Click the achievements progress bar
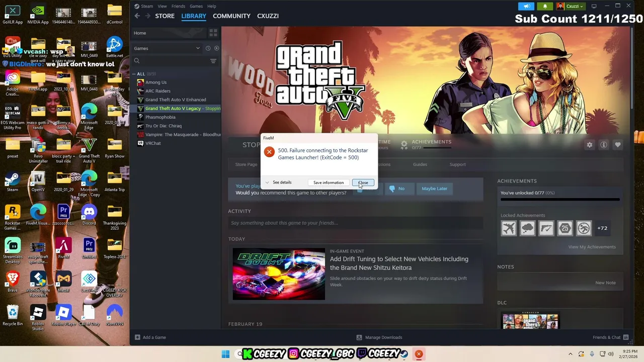This screenshot has width=644, height=362. point(560,200)
